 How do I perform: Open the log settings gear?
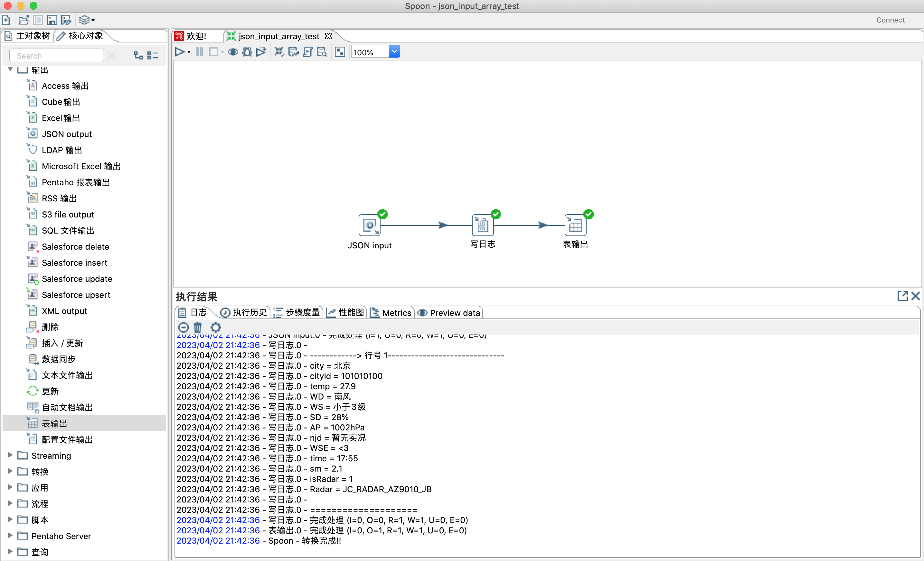pyautogui.click(x=216, y=327)
